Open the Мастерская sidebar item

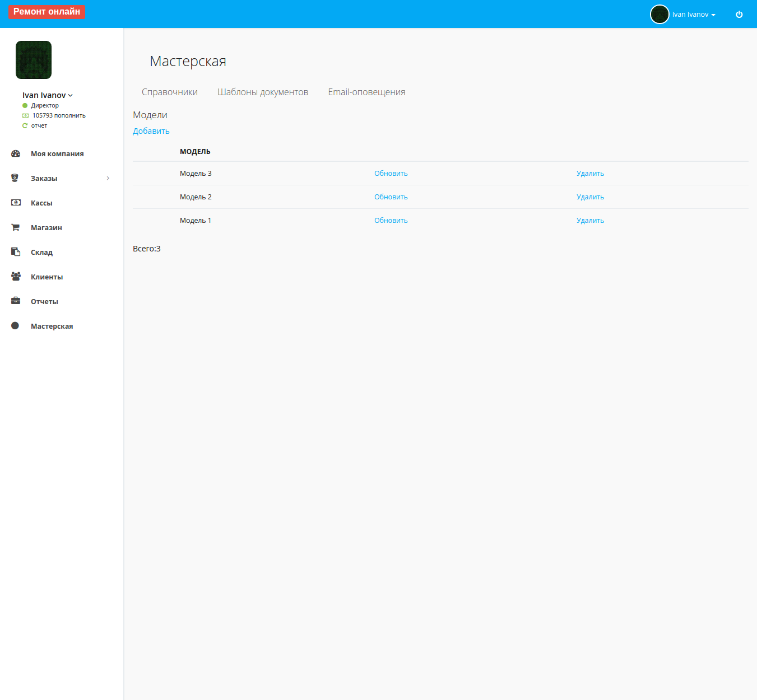[x=52, y=326]
